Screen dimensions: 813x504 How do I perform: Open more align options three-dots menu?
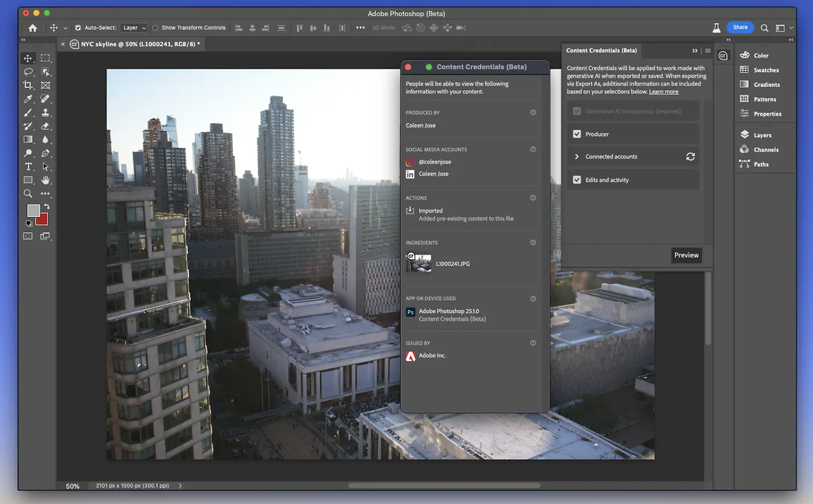tap(360, 28)
